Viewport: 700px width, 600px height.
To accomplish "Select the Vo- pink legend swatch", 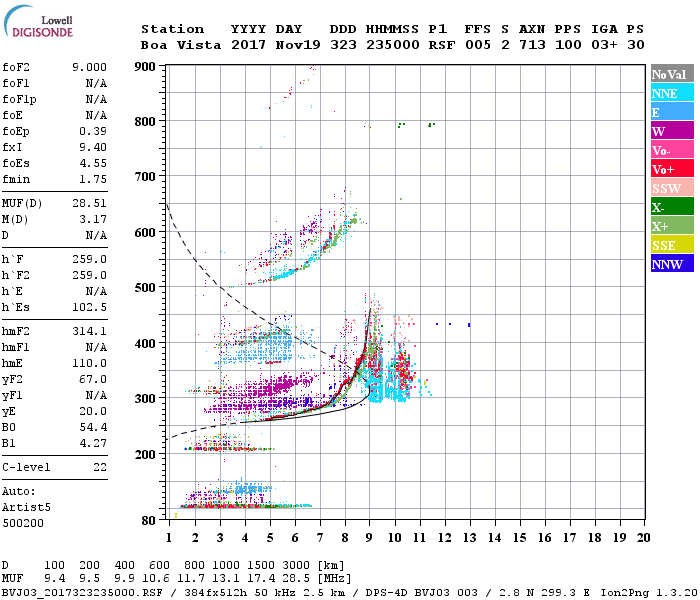I will point(672,150).
